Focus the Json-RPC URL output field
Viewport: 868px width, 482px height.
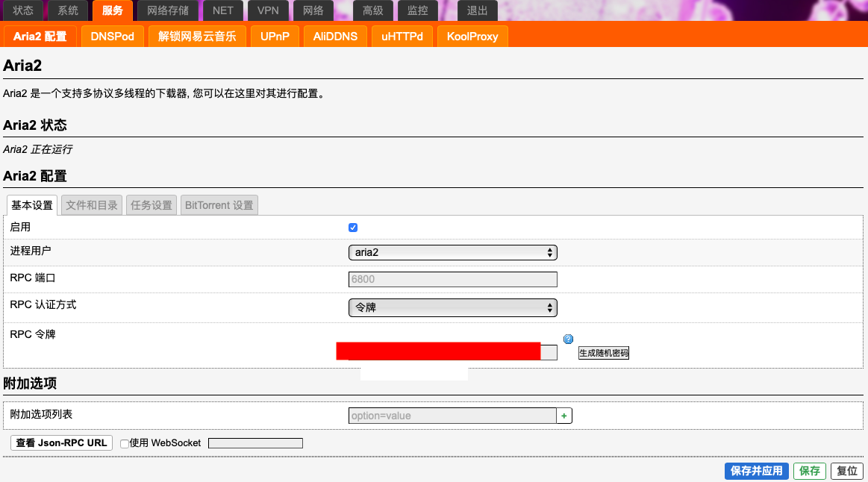pos(255,443)
